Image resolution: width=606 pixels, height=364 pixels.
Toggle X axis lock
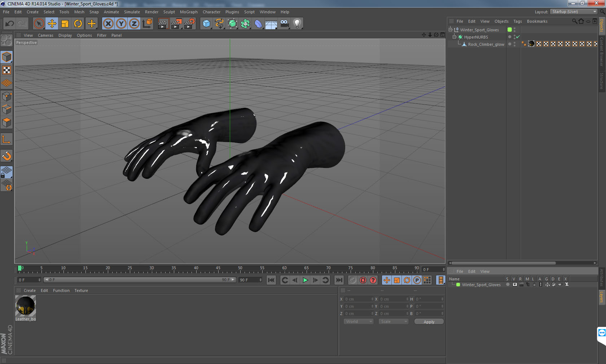(x=108, y=24)
